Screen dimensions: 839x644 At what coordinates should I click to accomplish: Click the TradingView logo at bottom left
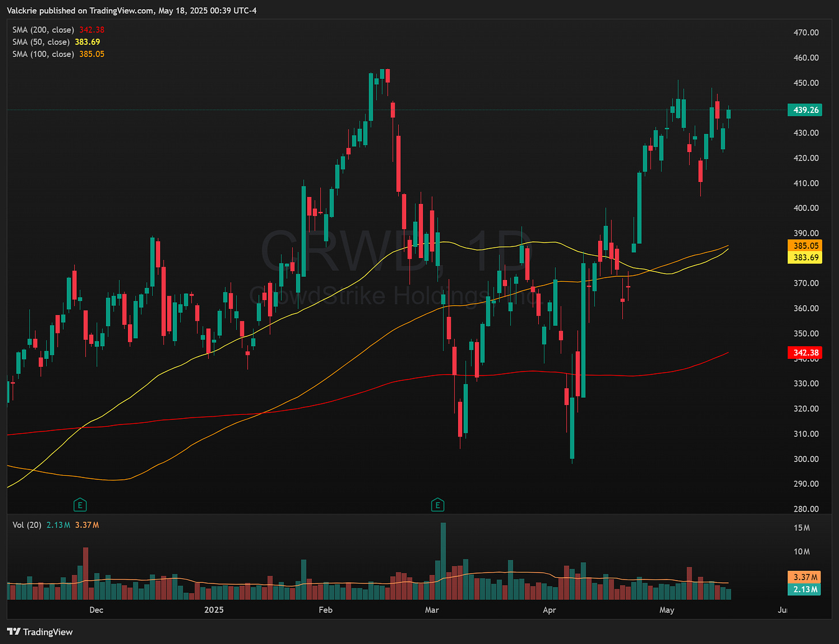coord(40,632)
